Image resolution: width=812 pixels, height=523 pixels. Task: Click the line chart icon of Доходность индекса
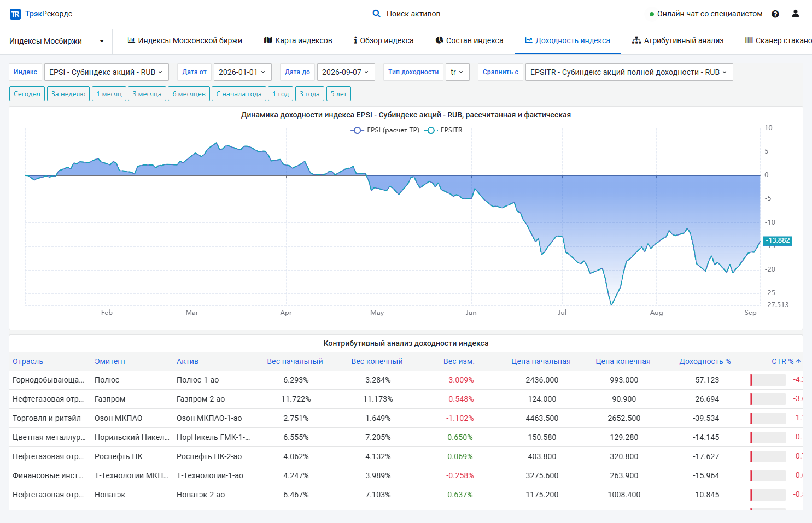[x=529, y=40]
